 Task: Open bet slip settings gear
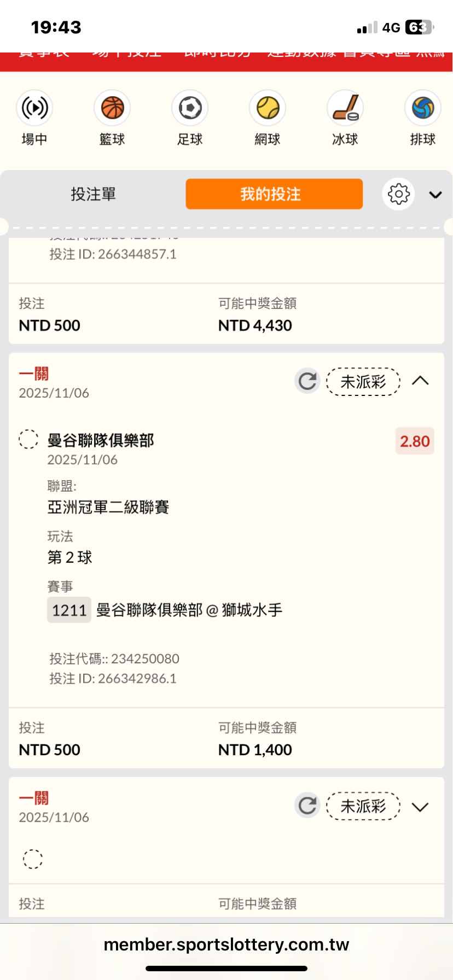[398, 194]
